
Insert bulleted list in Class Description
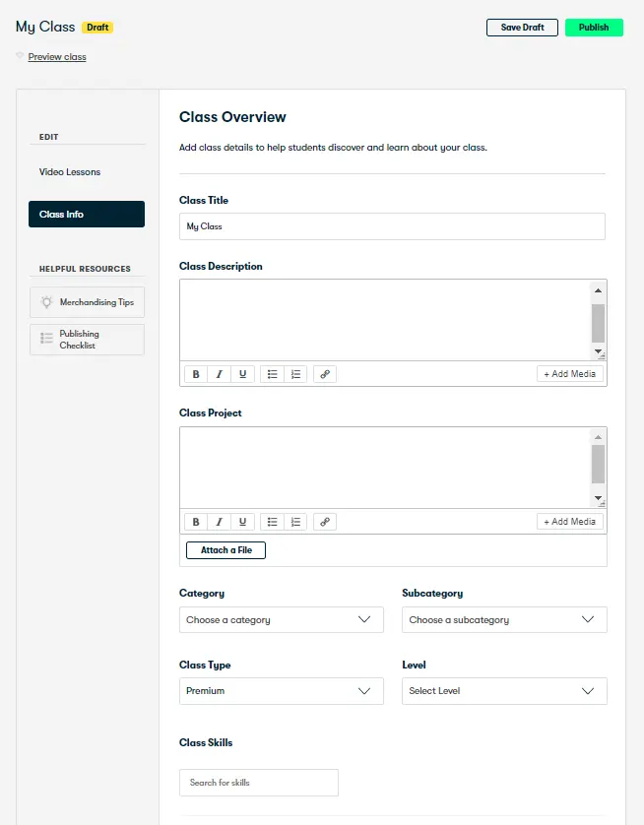(x=272, y=374)
